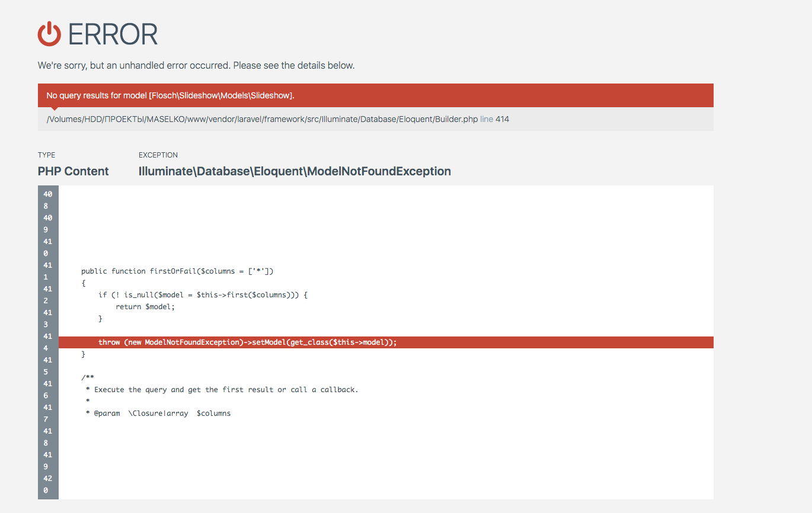Click the '/**' comment opener line
This screenshot has height=513, width=812.
tap(88, 378)
